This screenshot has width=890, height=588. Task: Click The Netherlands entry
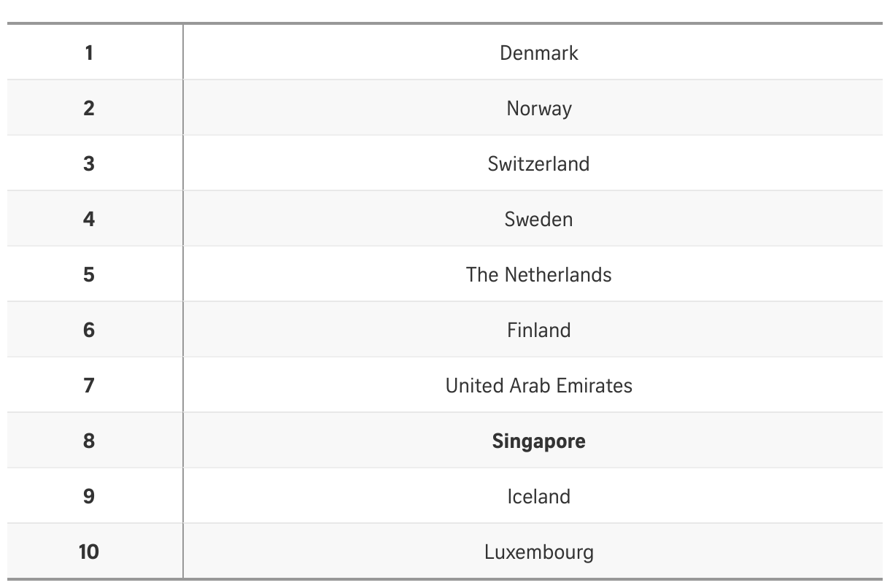[538, 275]
